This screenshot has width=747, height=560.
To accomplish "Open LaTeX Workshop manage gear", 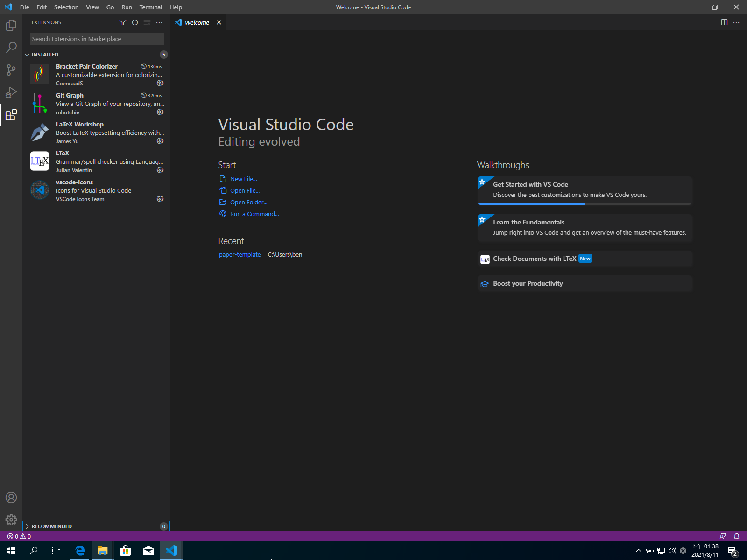I will pyautogui.click(x=160, y=141).
